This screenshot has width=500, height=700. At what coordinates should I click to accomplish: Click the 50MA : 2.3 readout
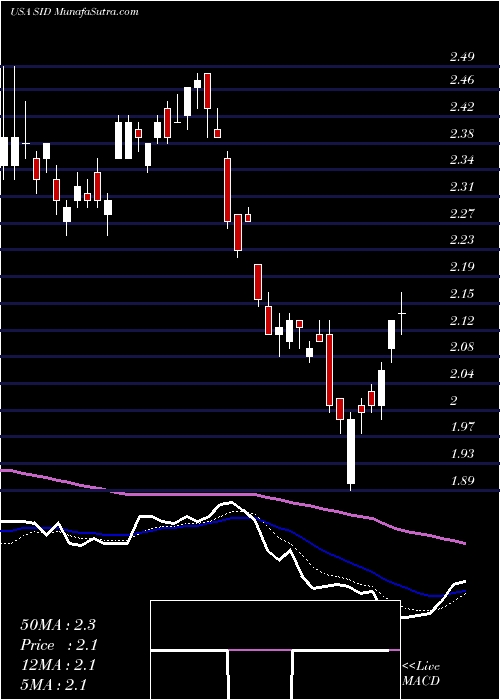point(58,625)
